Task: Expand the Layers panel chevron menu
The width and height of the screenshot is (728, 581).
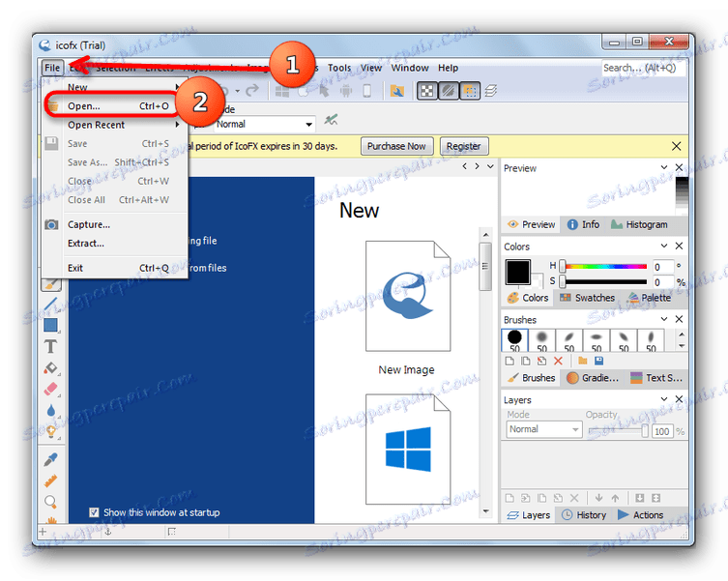Action: pyautogui.click(x=664, y=399)
